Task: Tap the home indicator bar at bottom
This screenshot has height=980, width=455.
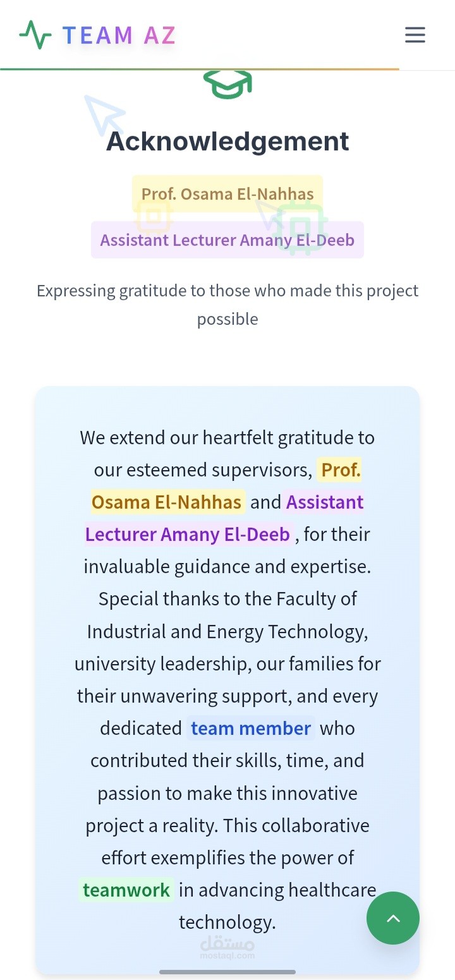Action: click(227, 972)
